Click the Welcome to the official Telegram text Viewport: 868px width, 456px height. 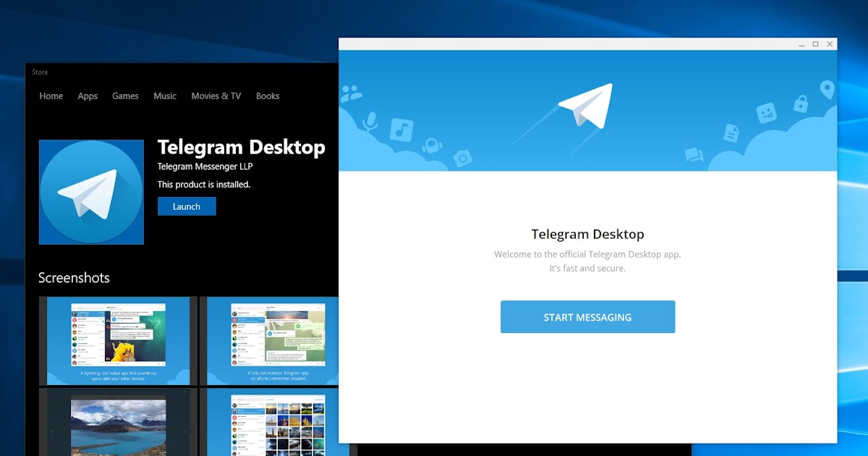pyautogui.click(x=587, y=254)
